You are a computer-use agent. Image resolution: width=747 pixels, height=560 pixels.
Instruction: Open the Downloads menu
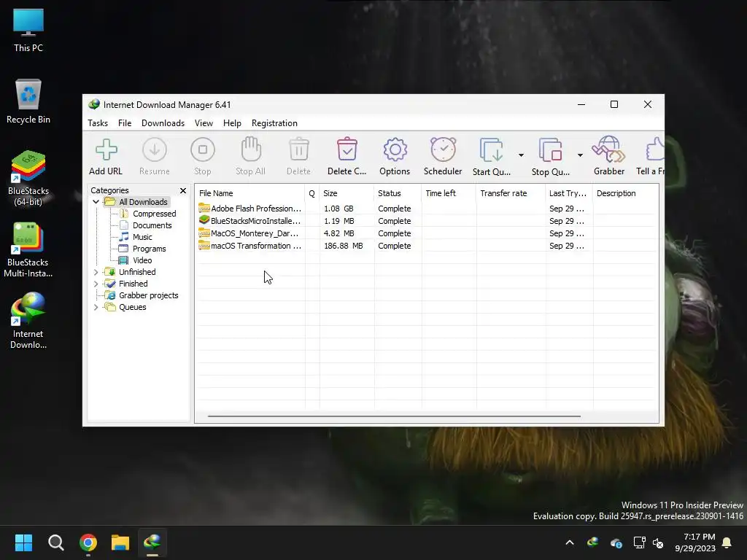click(x=163, y=122)
